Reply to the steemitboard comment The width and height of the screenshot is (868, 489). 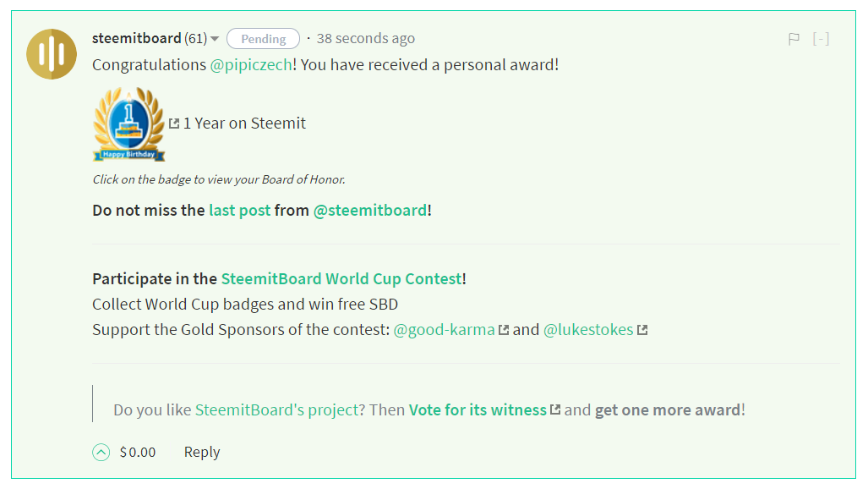(x=201, y=453)
